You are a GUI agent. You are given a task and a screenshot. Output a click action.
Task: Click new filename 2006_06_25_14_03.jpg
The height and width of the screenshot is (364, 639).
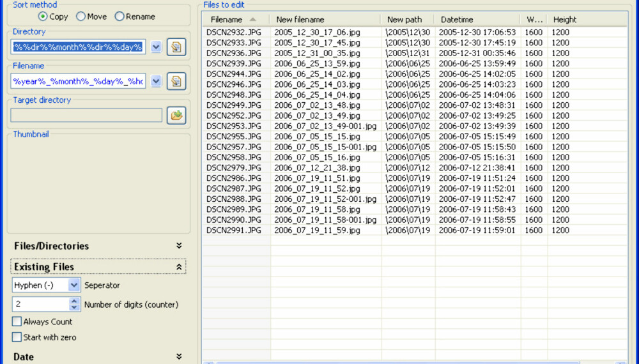(317, 84)
